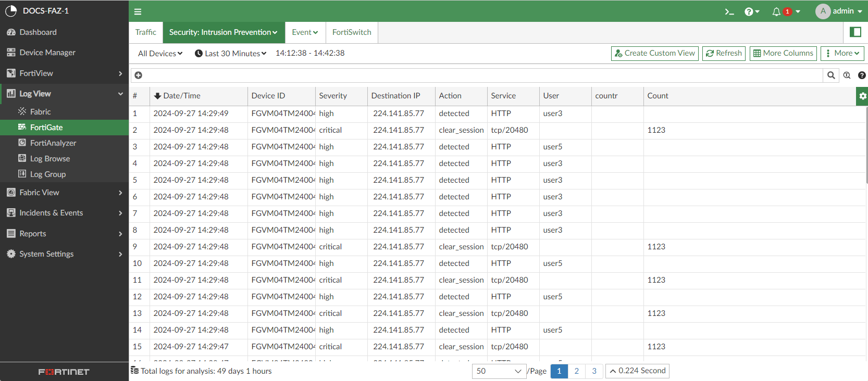This screenshot has height=381, width=868.
Task: Open column settings gear icon
Action: (x=862, y=96)
